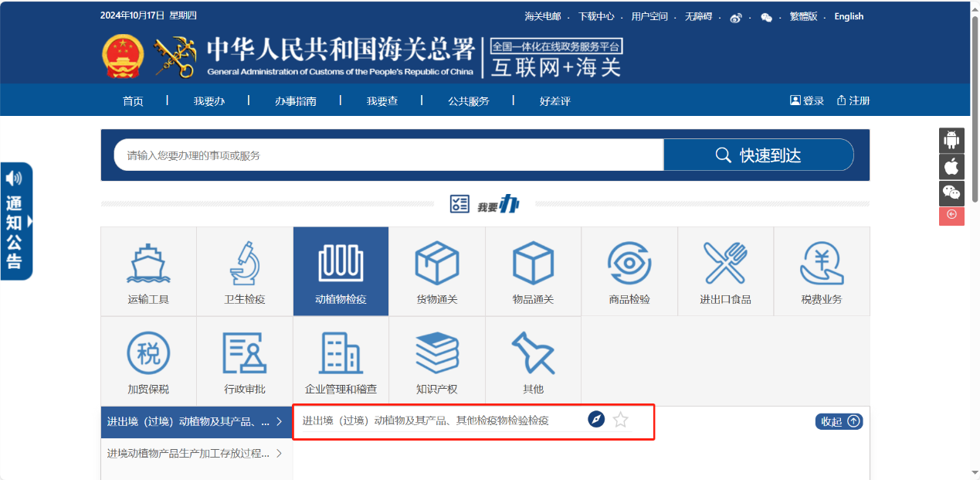Switch the site language to English
The height and width of the screenshot is (480, 980).
pos(849,16)
